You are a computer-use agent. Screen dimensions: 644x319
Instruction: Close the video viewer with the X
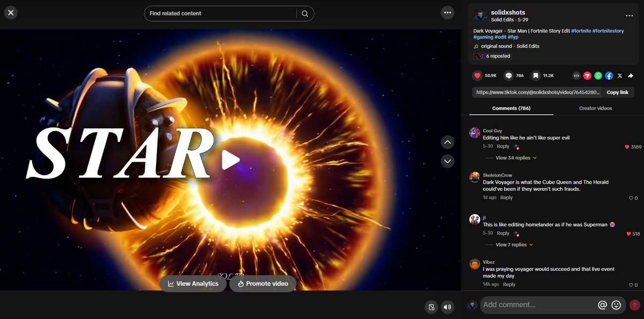coord(11,12)
